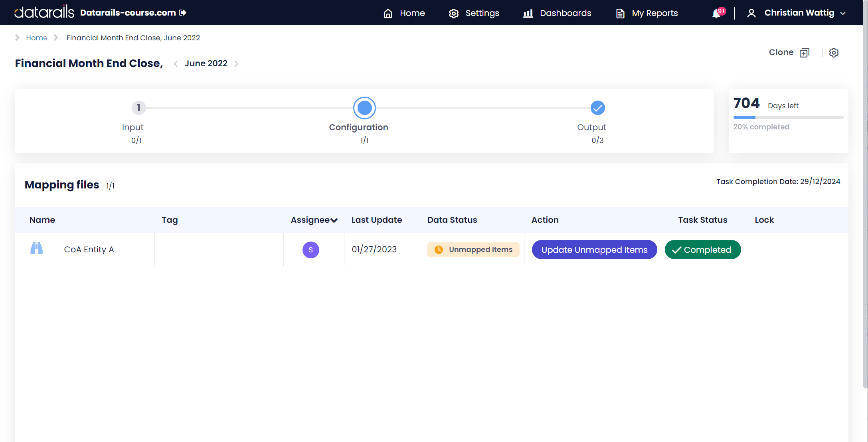The height and width of the screenshot is (442, 868).
Task: Click the 20% completed progress bar
Action: 788,117
